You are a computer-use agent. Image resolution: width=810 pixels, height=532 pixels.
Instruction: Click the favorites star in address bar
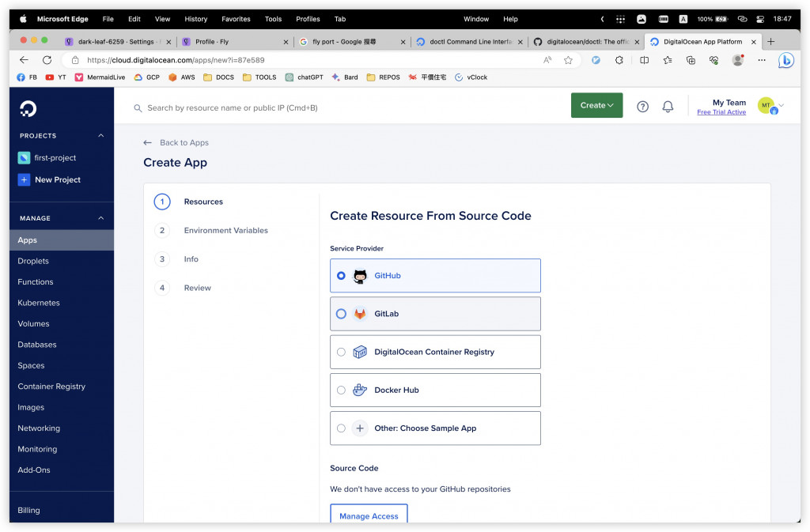click(x=568, y=60)
